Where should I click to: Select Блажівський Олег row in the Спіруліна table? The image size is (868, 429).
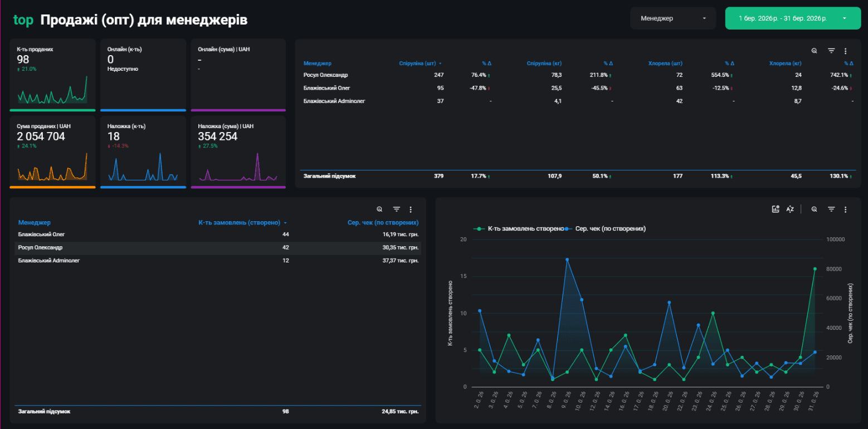(x=577, y=88)
